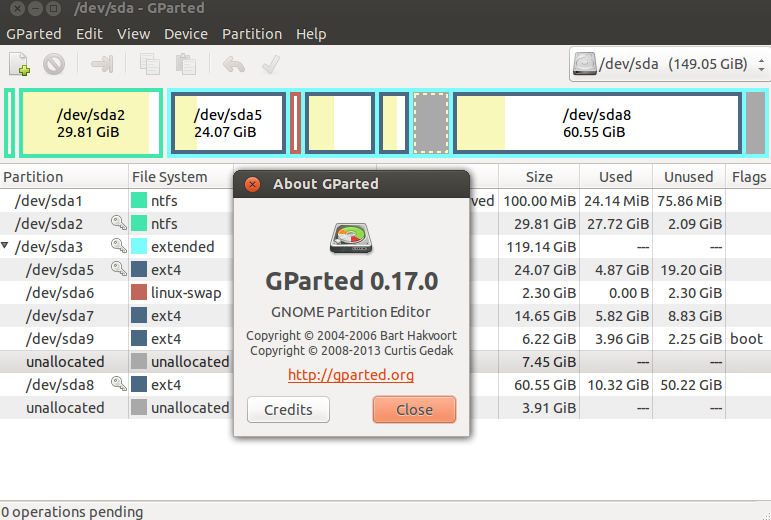
Task: Click the 0 operations pending status text
Action: [x=72, y=512]
